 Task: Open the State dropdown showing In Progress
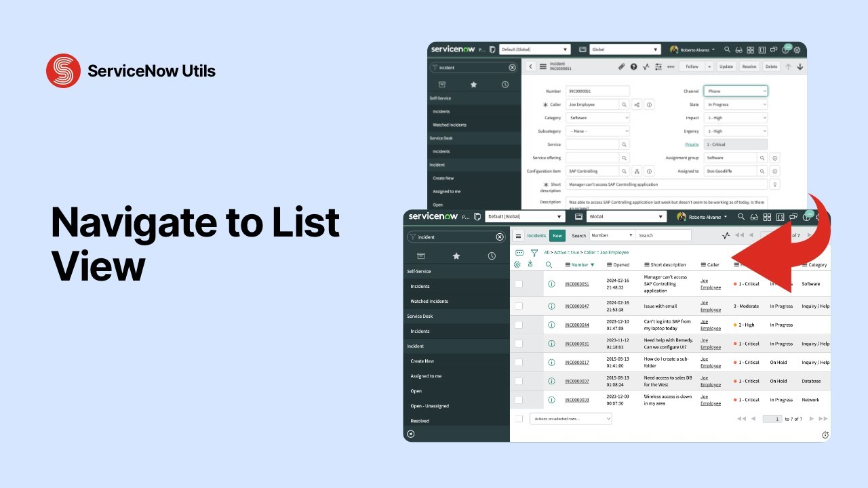736,104
